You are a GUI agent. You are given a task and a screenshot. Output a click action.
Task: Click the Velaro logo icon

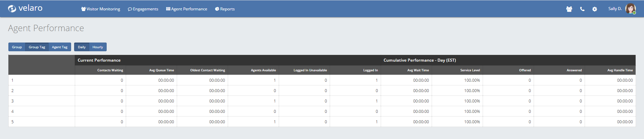pos(12,9)
